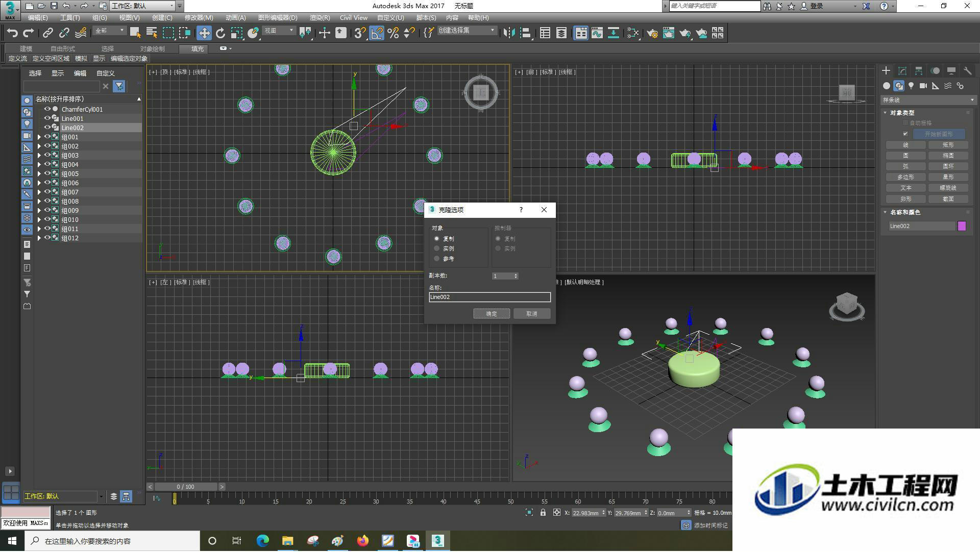Open the Render Setup teapot icon
980x552 pixels.
tap(652, 33)
